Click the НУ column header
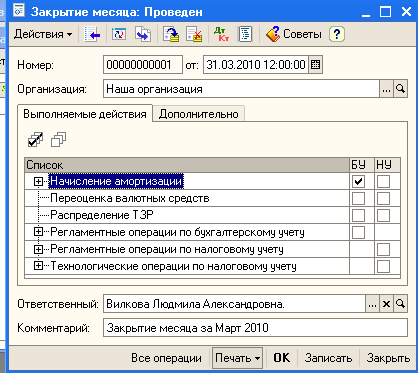The width and height of the screenshot is (418, 373). click(x=388, y=165)
